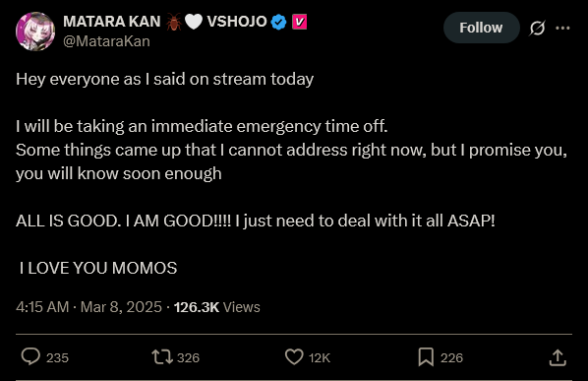Screen dimensions: 588x381
Task: Open MataraKan's profile avatar picture
Action: tap(35, 32)
